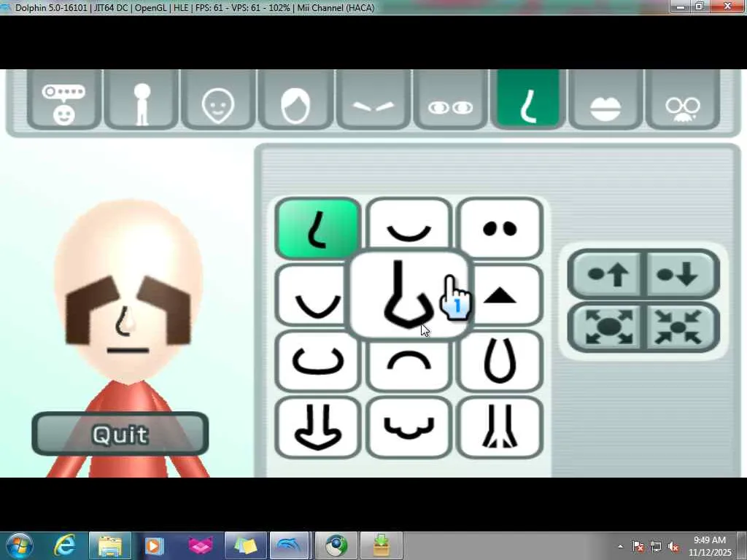Viewport: 747px width, 560px height.
Task: Move the nose up
Action: coord(607,274)
